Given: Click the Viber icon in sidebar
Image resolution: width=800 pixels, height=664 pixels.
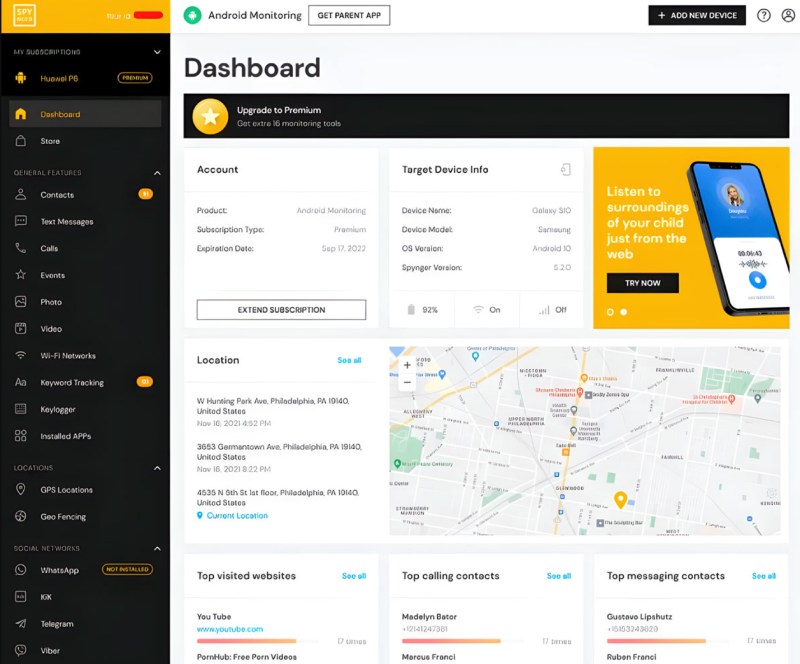Looking at the screenshot, I should [20, 650].
